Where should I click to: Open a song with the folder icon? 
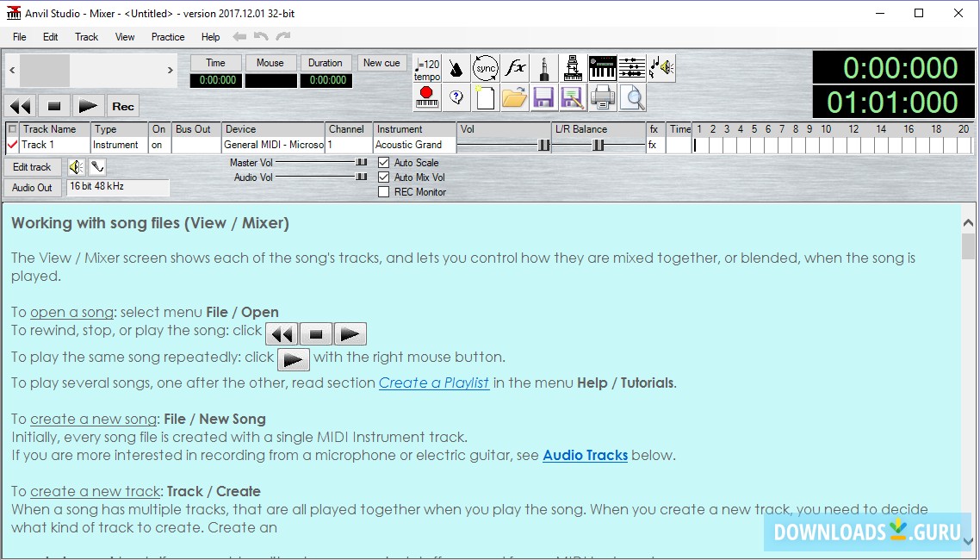(515, 98)
